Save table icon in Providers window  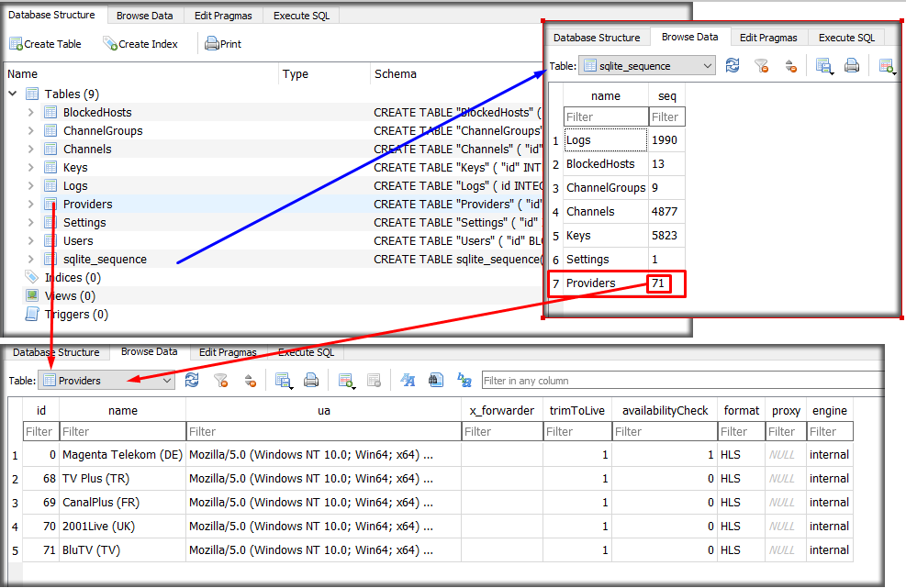coord(283,380)
